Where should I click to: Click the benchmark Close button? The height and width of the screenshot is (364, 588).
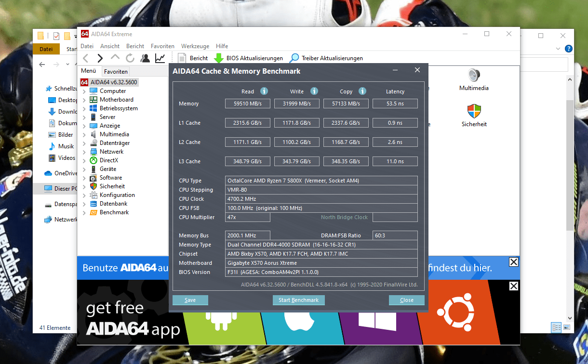[x=407, y=300]
